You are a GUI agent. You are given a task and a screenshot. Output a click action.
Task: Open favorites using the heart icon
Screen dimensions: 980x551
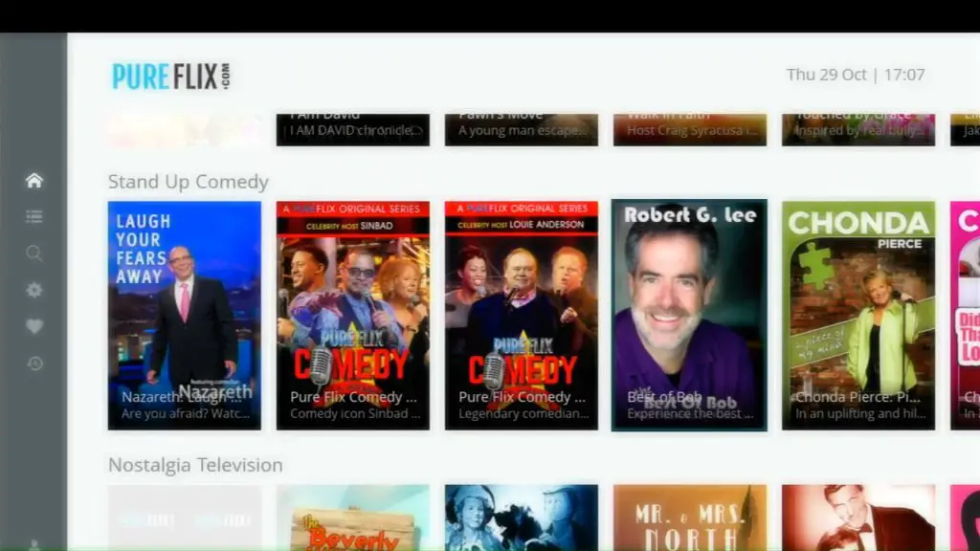[x=34, y=326]
